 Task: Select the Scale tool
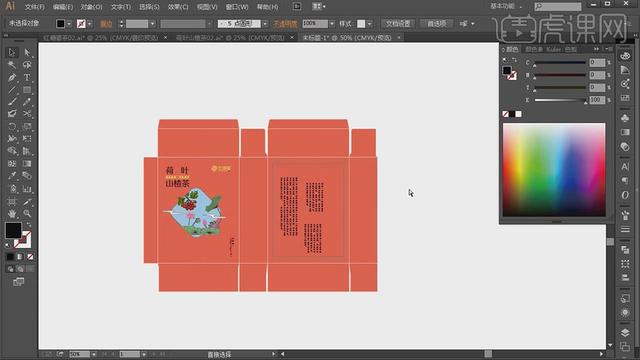click(x=27, y=126)
